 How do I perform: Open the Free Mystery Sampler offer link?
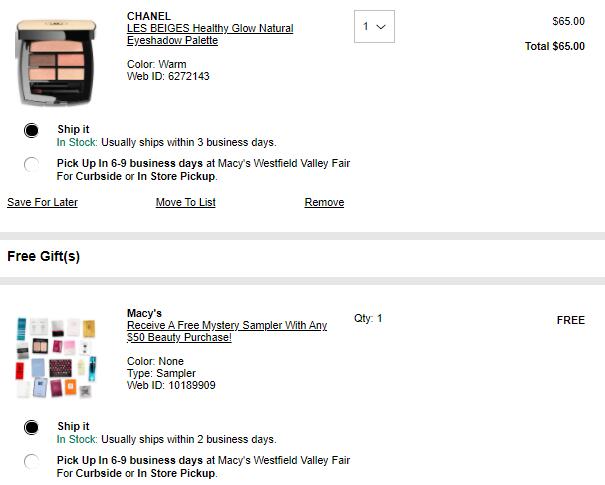pyautogui.click(x=226, y=331)
